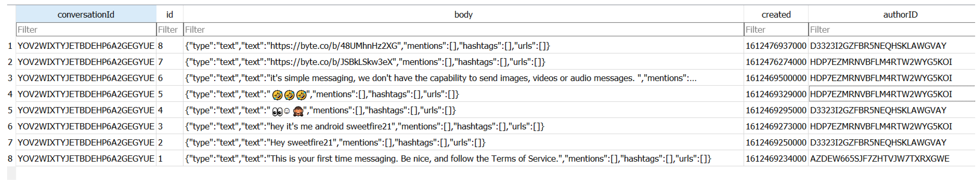Focus the body column filter field

pos(463,30)
